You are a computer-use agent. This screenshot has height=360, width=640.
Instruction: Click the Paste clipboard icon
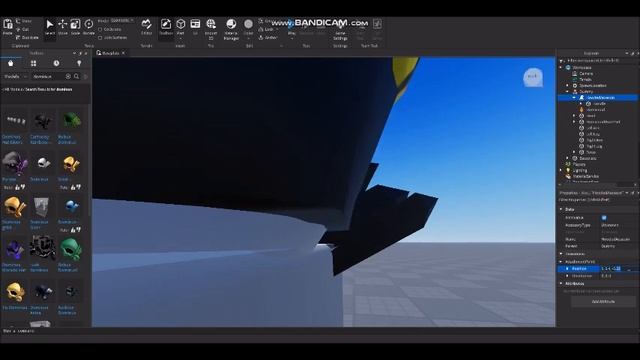pos(7,24)
